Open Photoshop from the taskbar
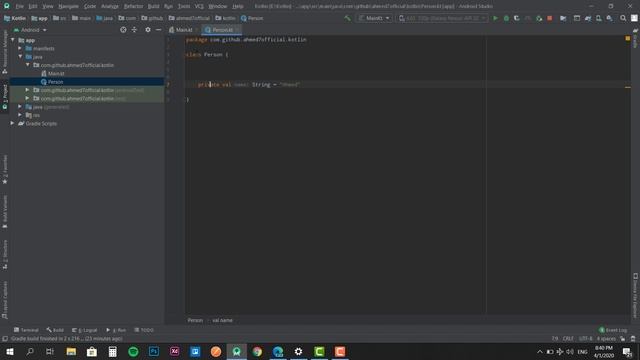The height and width of the screenshot is (360, 640). (154, 351)
